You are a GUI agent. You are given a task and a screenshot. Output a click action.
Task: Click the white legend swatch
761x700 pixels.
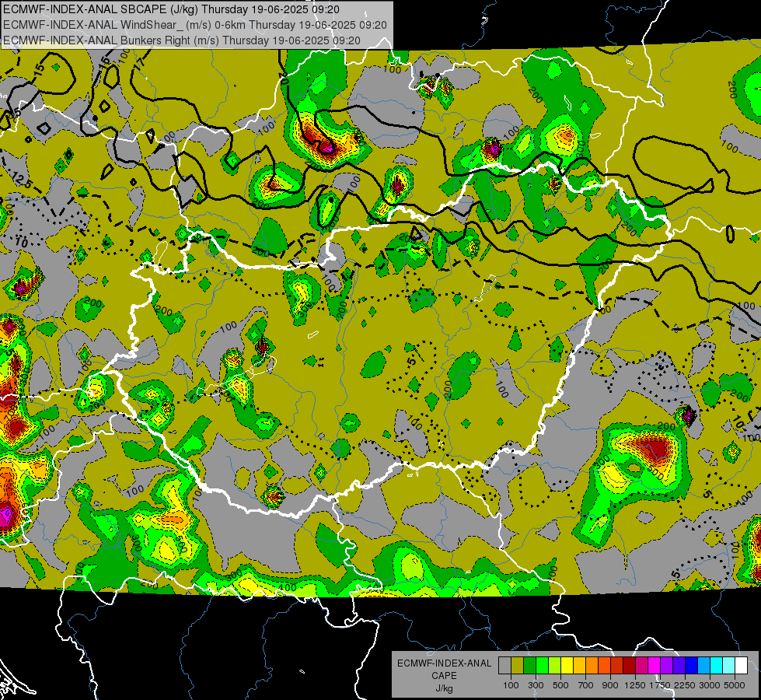(x=741, y=666)
